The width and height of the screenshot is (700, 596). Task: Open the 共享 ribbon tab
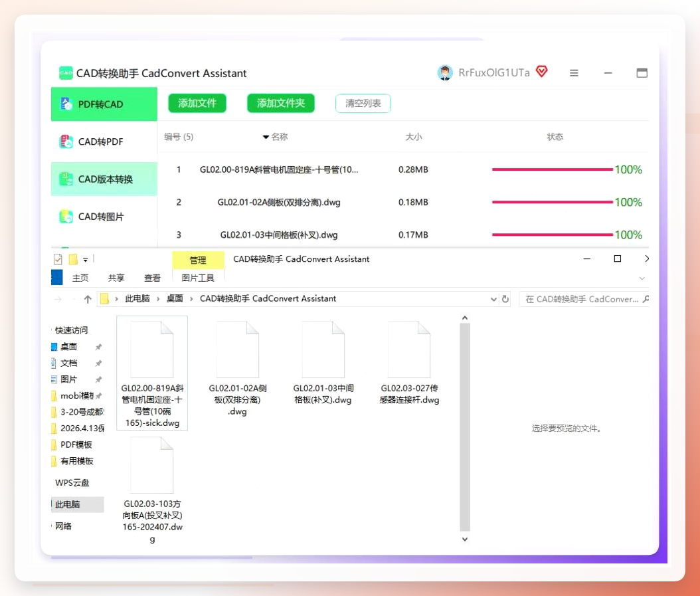[x=116, y=278]
